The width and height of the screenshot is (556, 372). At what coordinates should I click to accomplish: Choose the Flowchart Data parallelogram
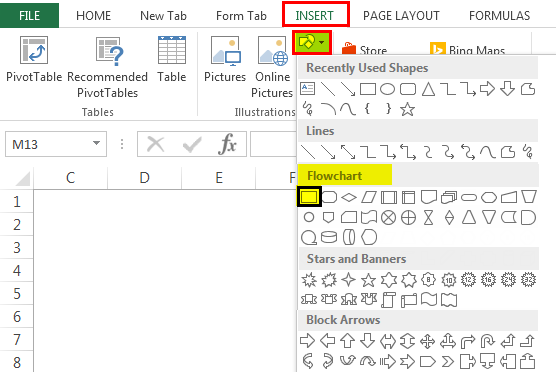click(368, 197)
